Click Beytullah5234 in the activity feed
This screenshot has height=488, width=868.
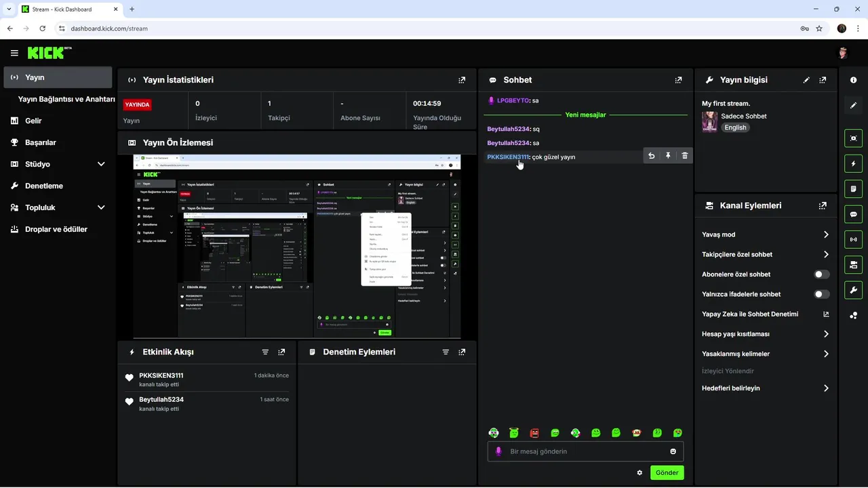(x=161, y=399)
